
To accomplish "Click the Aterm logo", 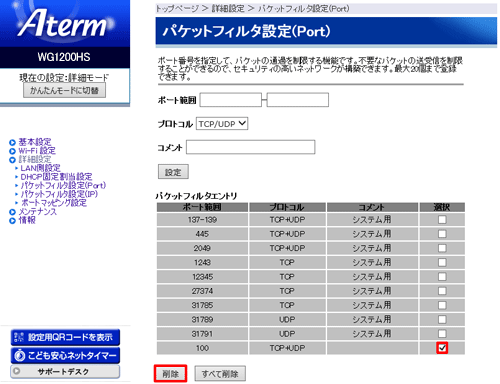I will (x=63, y=23).
